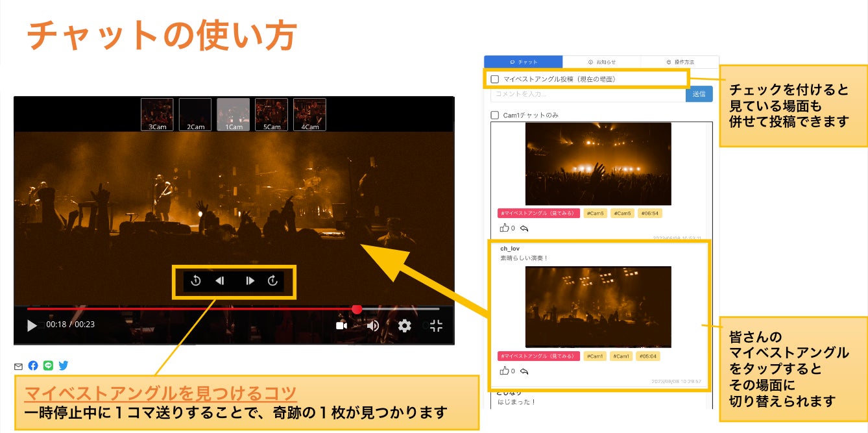Image resolution: width=868 pixels, height=433 pixels.
Task: Exit fullscreen using the shrink icon
Action: click(x=436, y=326)
